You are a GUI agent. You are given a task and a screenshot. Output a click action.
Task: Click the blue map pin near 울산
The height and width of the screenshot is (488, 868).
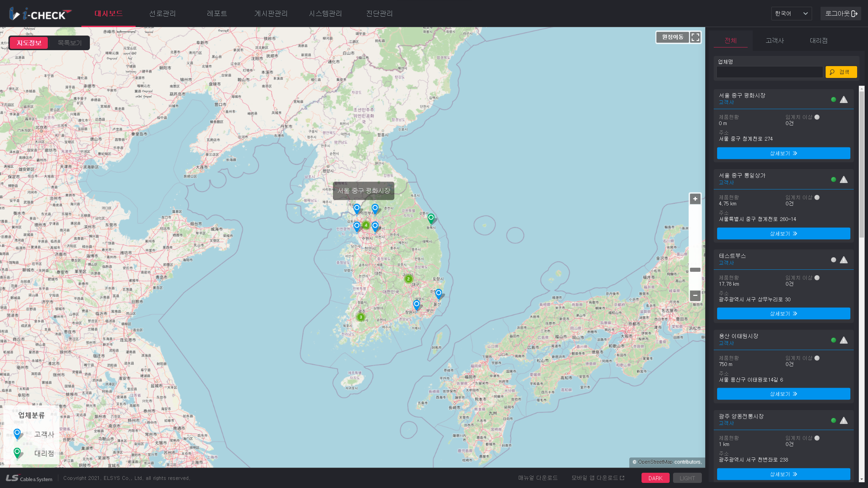point(438,294)
